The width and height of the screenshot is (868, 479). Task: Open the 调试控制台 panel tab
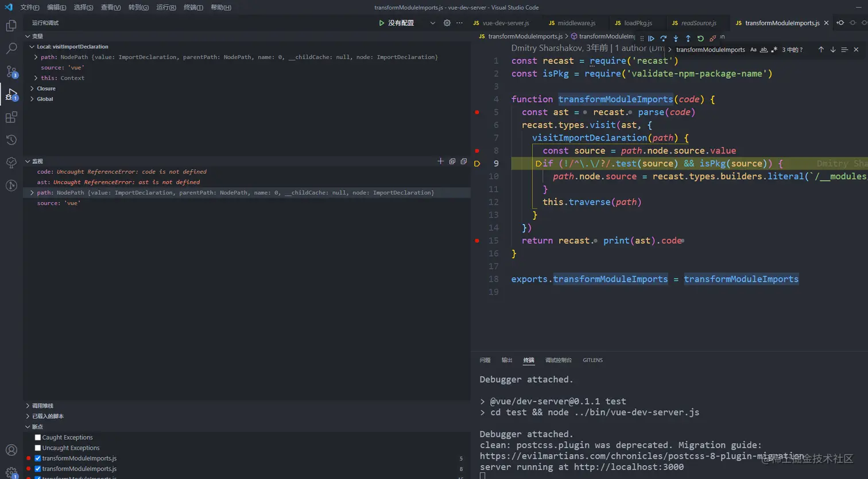tap(558, 360)
